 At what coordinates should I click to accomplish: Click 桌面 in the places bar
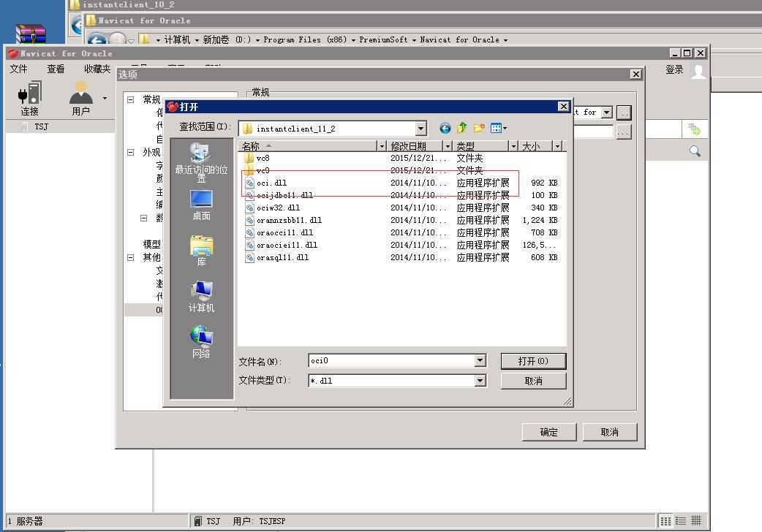(x=201, y=206)
